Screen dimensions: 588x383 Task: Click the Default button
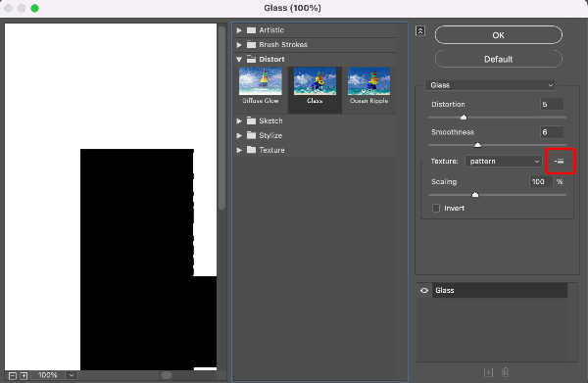click(x=499, y=59)
